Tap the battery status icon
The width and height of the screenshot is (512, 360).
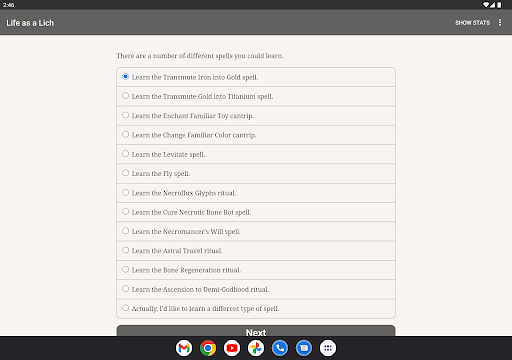point(499,5)
